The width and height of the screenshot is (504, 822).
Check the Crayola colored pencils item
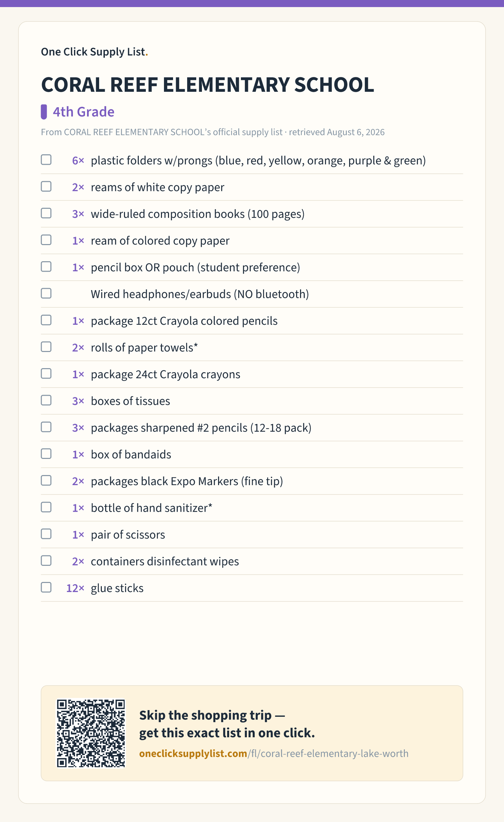[46, 320]
